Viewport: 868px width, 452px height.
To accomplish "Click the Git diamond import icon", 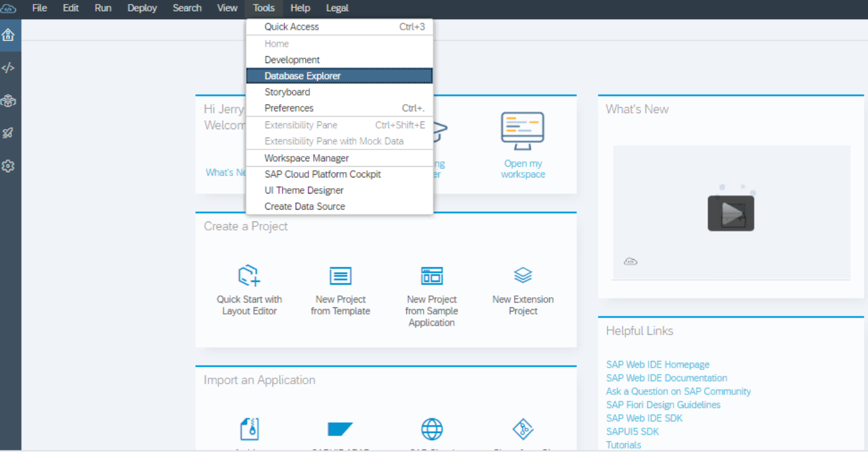I will pos(523,429).
